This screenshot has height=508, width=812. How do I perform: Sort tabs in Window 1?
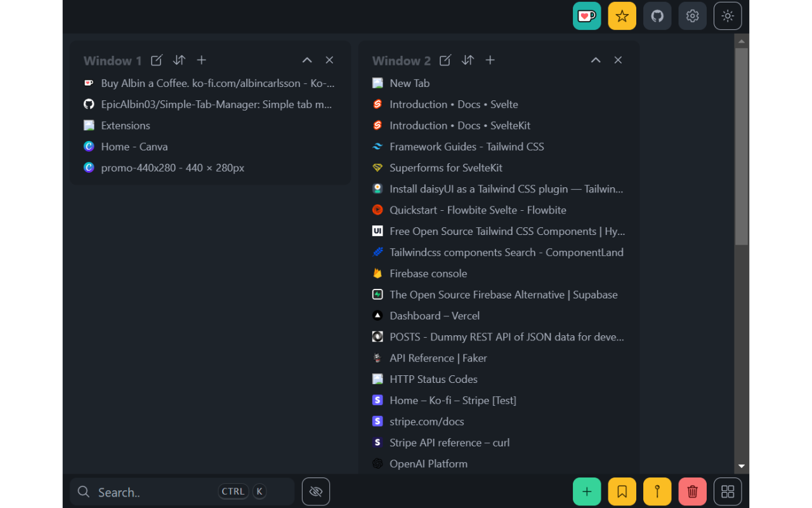(x=180, y=60)
